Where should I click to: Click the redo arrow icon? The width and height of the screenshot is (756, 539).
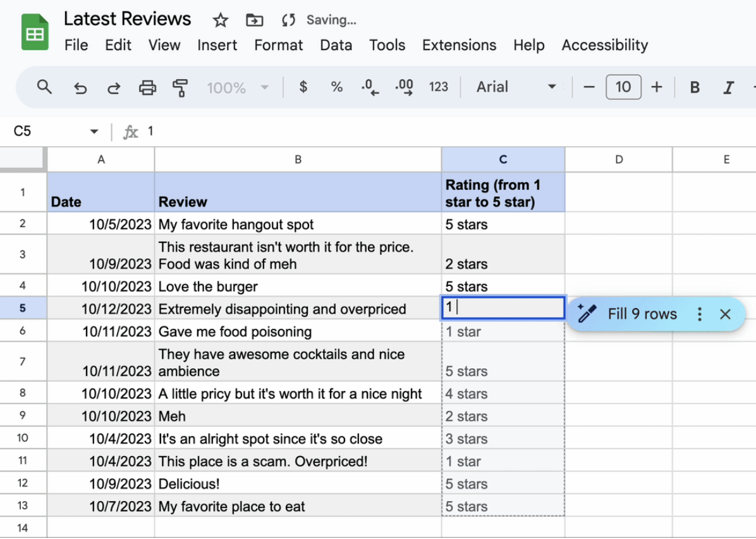click(x=114, y=87)
